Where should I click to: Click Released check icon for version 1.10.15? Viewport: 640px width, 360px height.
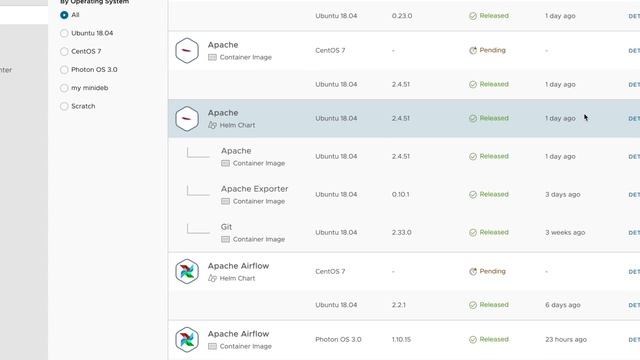pyautogui.click(x=473, y=340)
